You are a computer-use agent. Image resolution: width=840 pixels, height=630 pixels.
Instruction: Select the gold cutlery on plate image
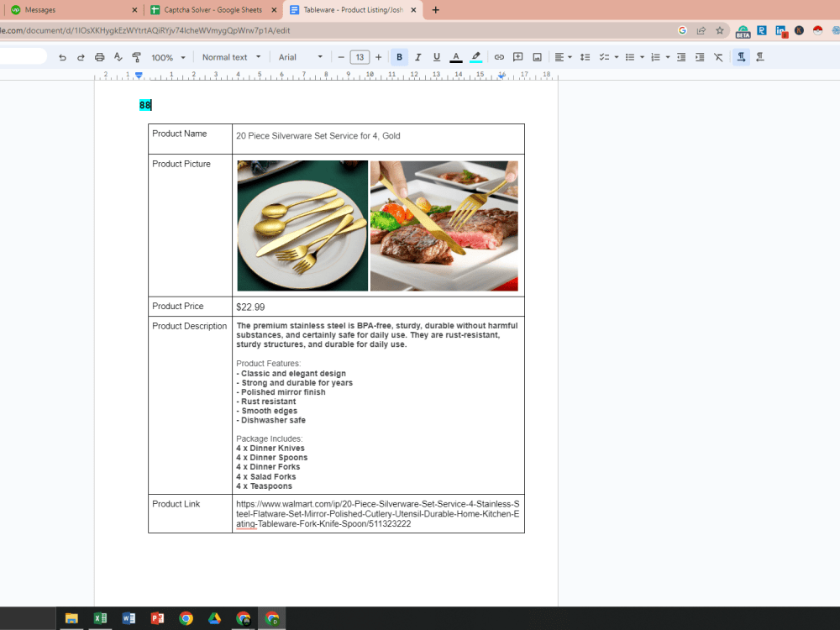pos(302,225)
